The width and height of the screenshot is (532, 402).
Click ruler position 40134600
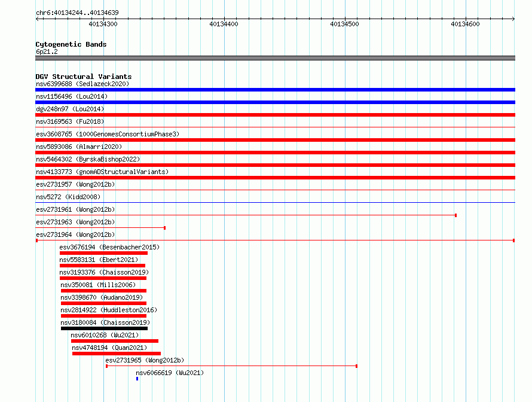tap(466, 24)
